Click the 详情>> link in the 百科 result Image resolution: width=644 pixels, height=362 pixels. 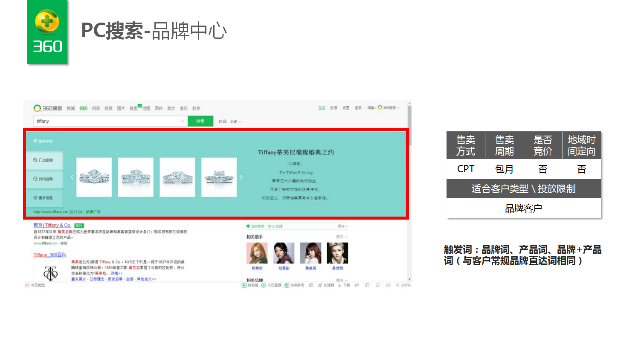pyautogui.click(x=116, y=273)
